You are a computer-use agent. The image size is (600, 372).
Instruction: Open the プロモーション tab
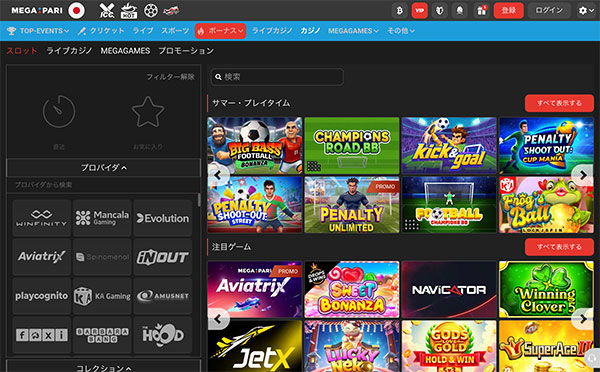(x=186, y=51)
